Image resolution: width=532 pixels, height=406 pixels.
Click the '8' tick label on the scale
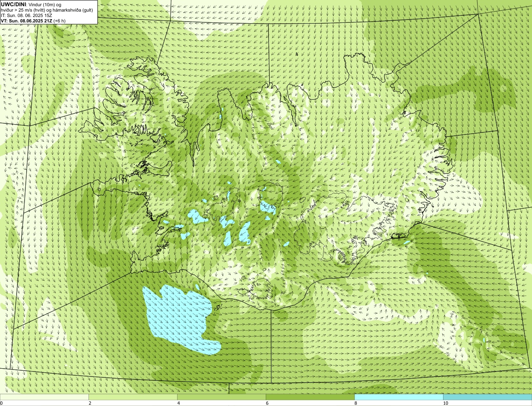[x=355, y=403]
